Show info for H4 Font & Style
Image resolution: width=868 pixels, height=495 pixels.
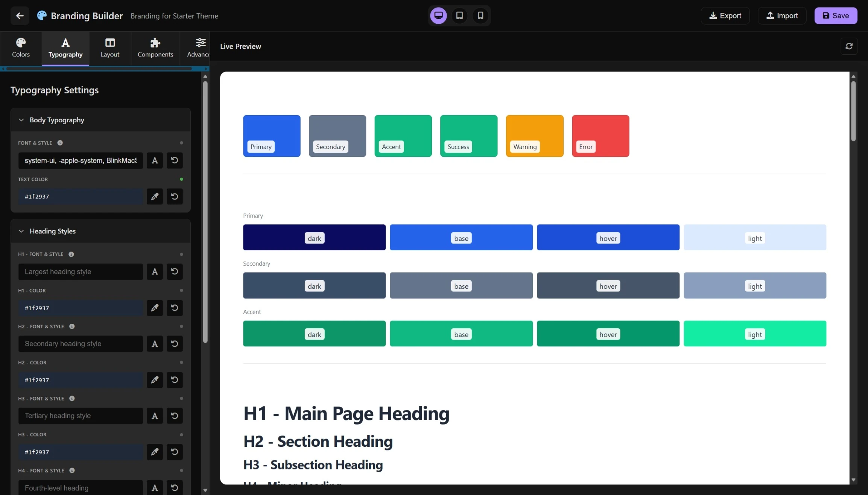coord(72,470)
